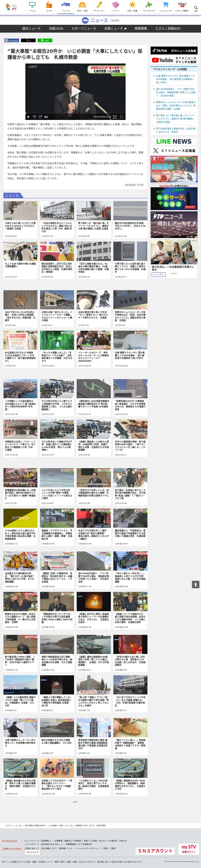The width and height of the screenshot is (201, 868).
Task: Open X STVニュース北海道 banner
Action: click(x=174, y=151)
